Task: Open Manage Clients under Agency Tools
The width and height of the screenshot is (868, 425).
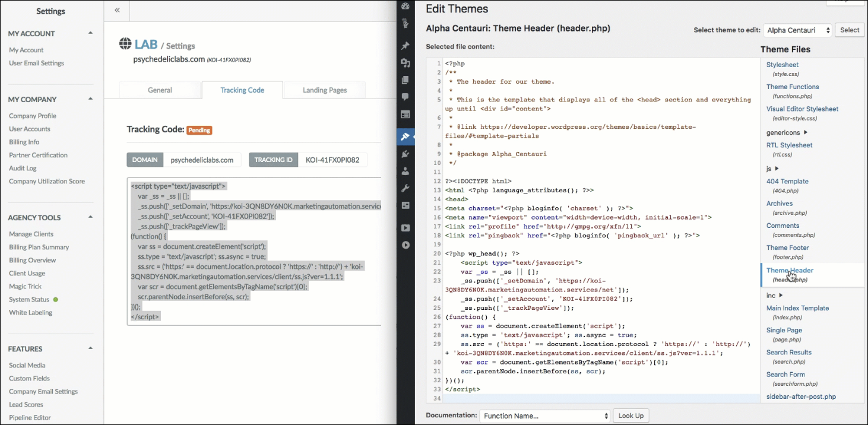Action: [31, 234]
